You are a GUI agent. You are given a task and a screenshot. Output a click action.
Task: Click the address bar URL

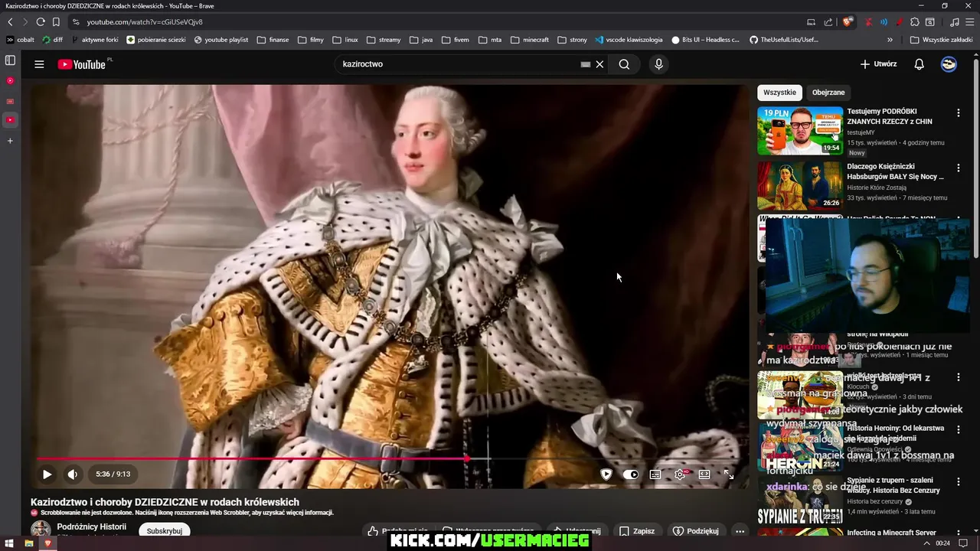point(145,22)
